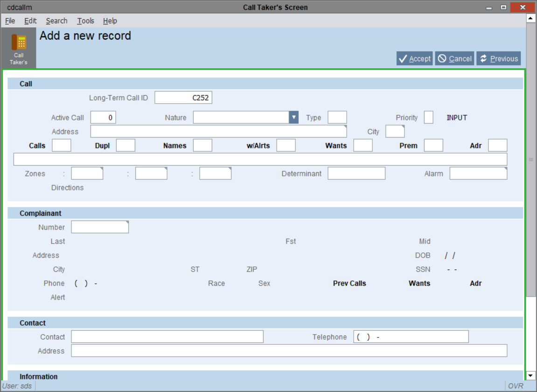537x392 pixels.
Task: Click the Previous button
Action: [499, 59]
